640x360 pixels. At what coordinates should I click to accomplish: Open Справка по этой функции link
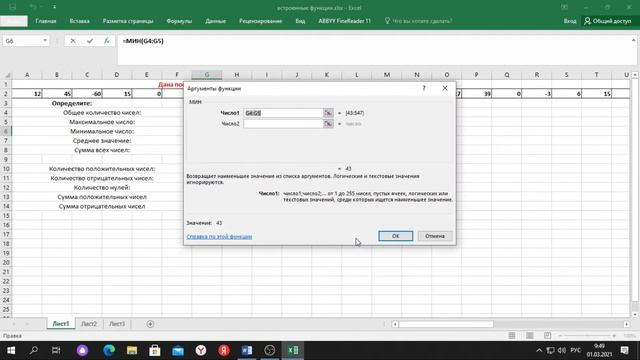point(219,236)
